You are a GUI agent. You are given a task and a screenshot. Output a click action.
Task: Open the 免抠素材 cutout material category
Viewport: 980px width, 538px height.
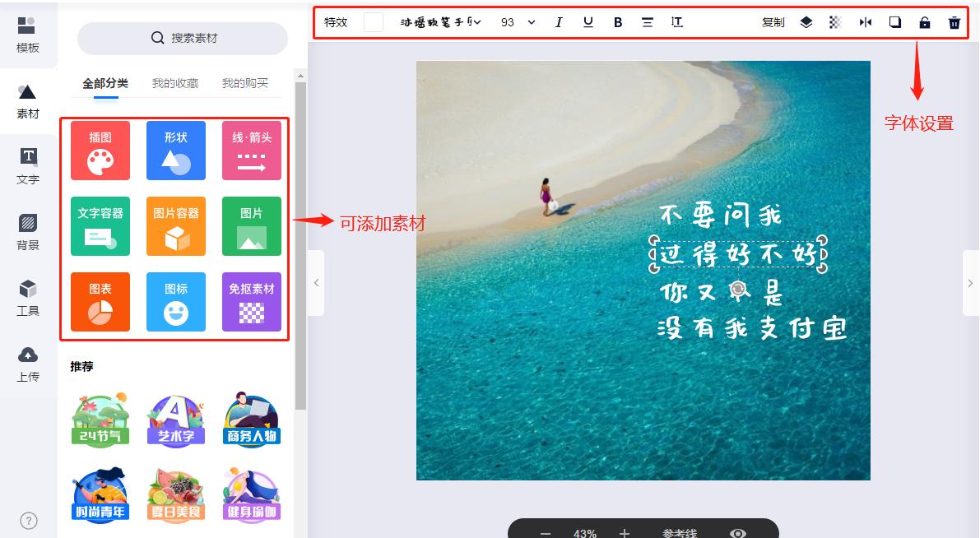click(x=251, y=302)
